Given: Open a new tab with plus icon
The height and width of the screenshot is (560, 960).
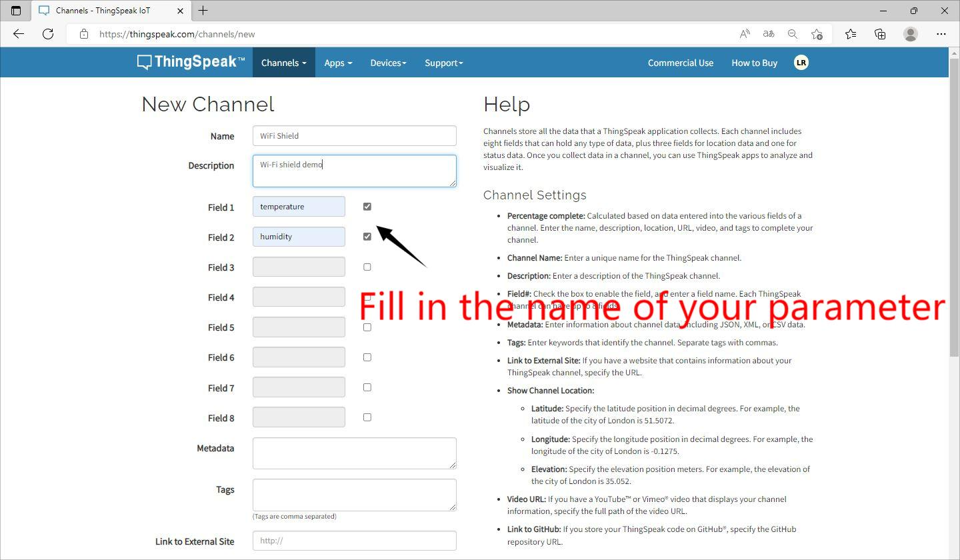Looking at the screenshot, I should [203, 11].
